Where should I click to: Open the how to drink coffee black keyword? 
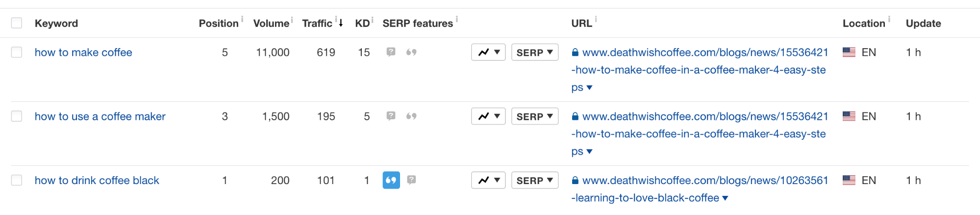point(97,180)
